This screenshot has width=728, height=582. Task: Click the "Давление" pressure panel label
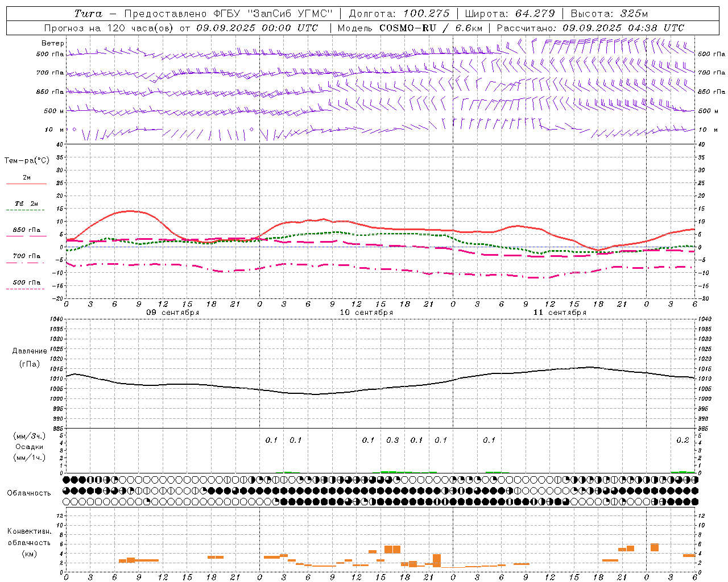click(30, 351)
